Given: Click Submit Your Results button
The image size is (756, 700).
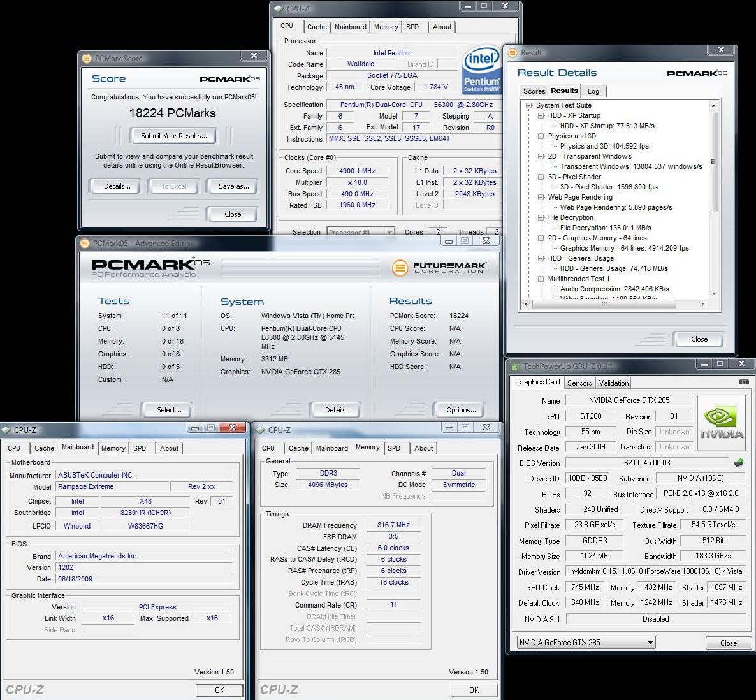Looking at the screenshot, I should (x=174, y=136).
